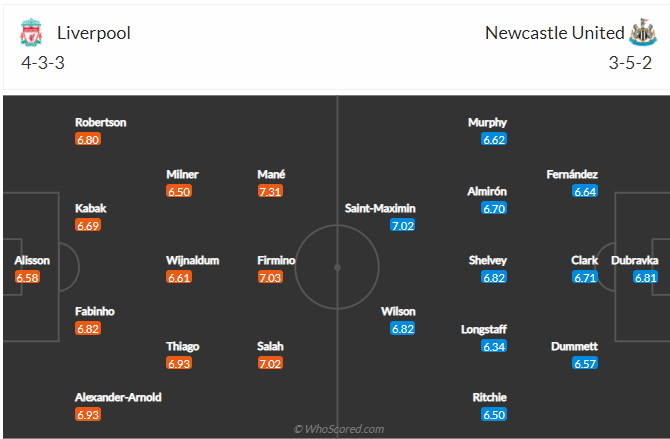Open Saint-Maximin's player name
The width and height of the screenshot is (670, 439).
pos(380,208)
